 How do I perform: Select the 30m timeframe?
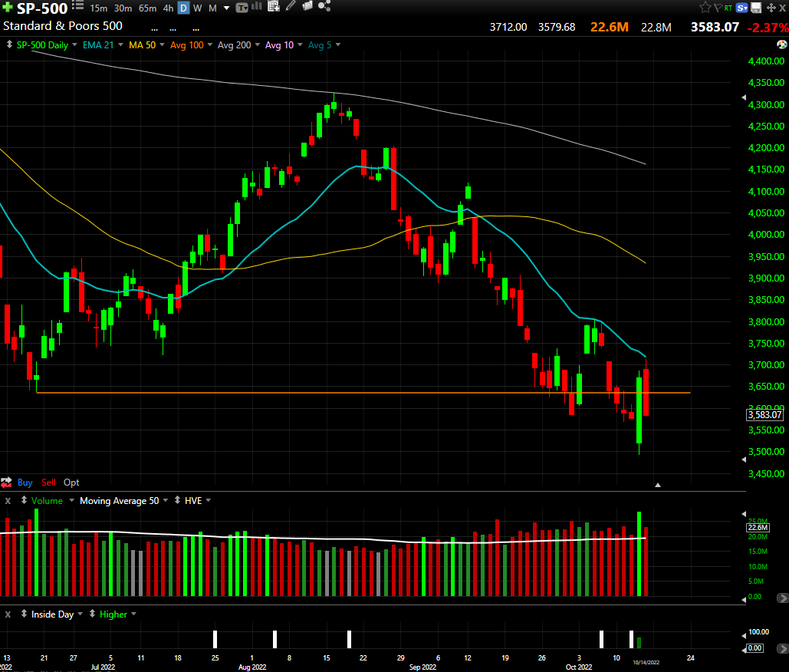123,8
